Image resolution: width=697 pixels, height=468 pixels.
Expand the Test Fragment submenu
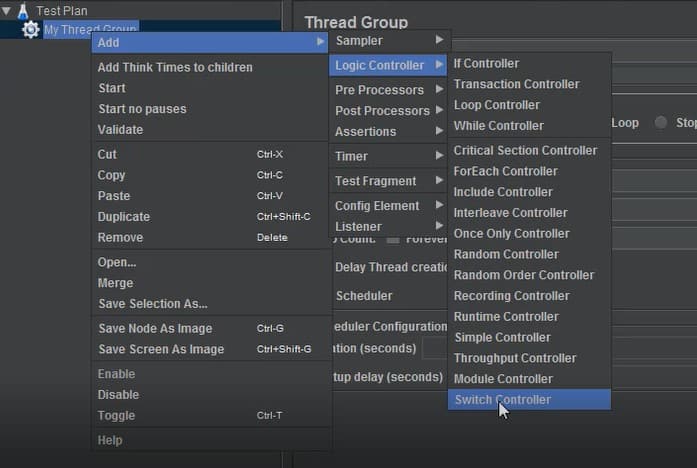(x=388, y=181)
